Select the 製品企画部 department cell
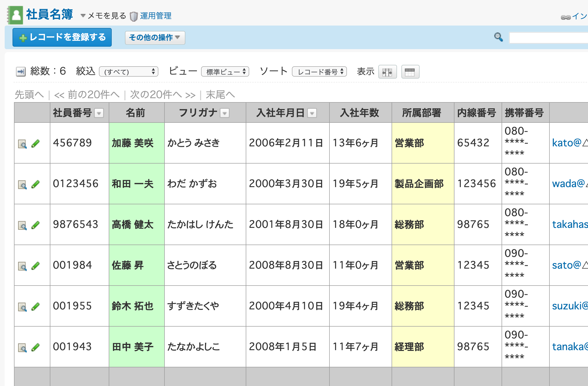This screenshot has height=386, width=588. 423,184
